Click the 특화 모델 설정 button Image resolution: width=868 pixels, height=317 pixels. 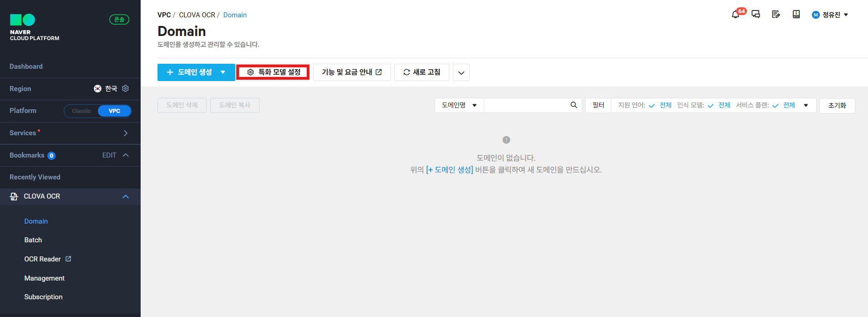[x=273, y=72]
